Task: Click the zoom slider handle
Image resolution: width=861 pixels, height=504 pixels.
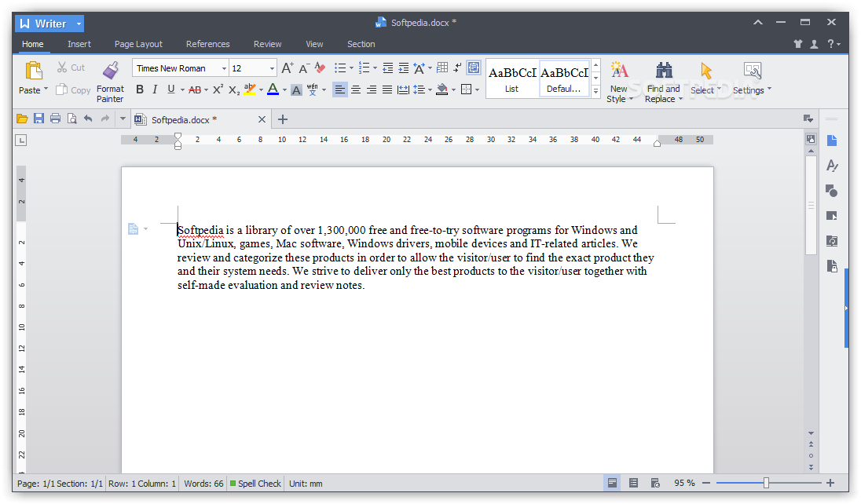Action: [x=766, y=483]
